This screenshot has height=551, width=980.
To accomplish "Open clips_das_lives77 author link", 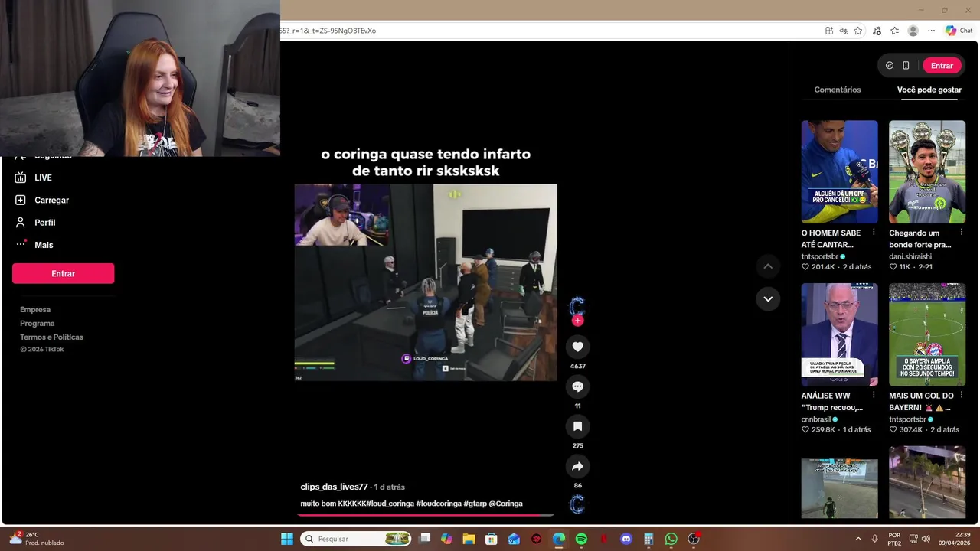I will [334, 487].
